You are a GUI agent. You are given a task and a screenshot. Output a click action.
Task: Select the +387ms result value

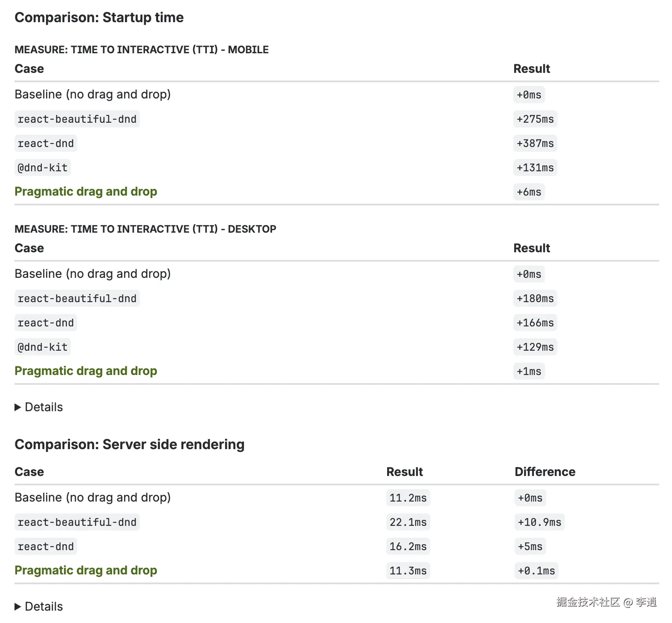[535, 144]
